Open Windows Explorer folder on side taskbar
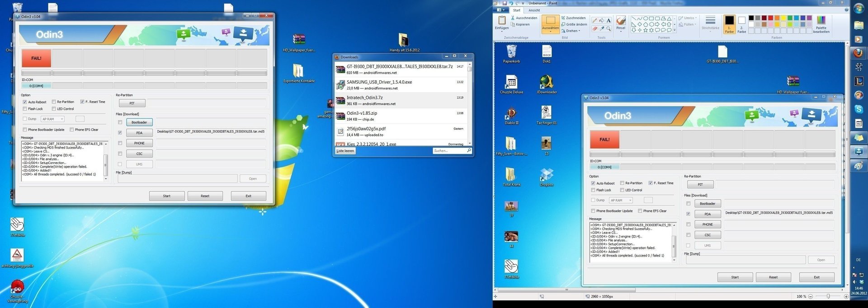The image size is (868, 308). tap(859, 25)
